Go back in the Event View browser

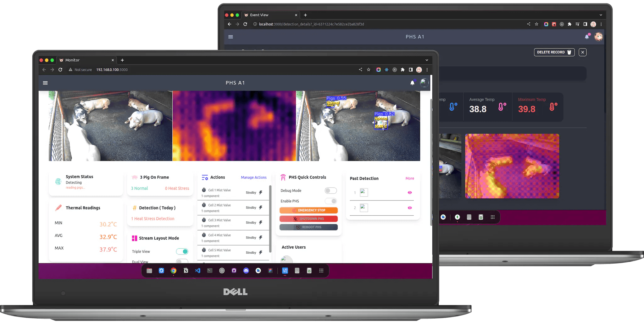(x=230, y=24)
